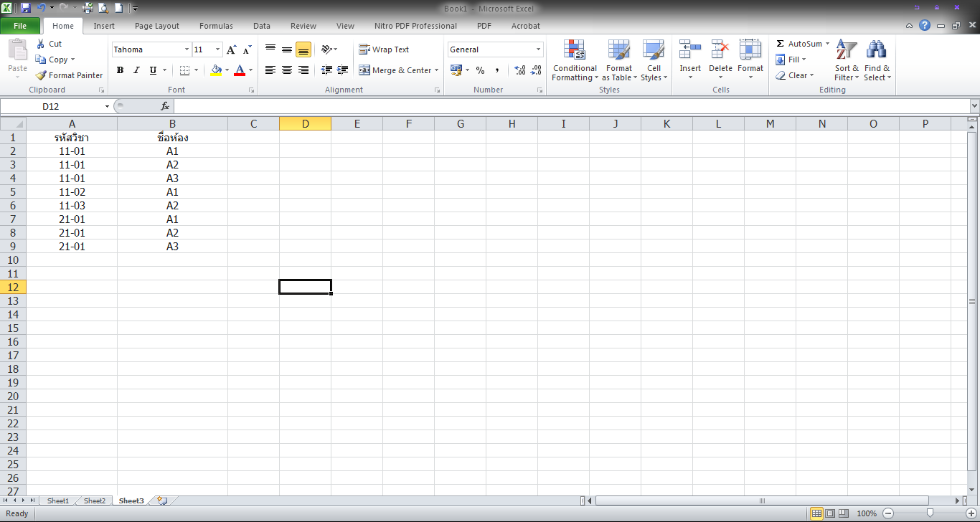Set Top Align vertical alignment
Viewport: 980px width, 522px height.
tap(270, 49)
